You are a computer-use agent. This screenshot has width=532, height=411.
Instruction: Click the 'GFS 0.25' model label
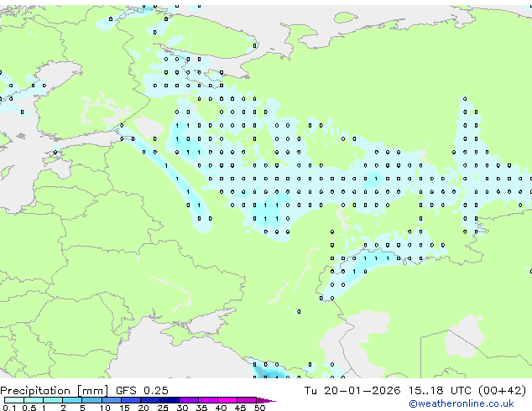pyautogui.click(x=142, y=391)
